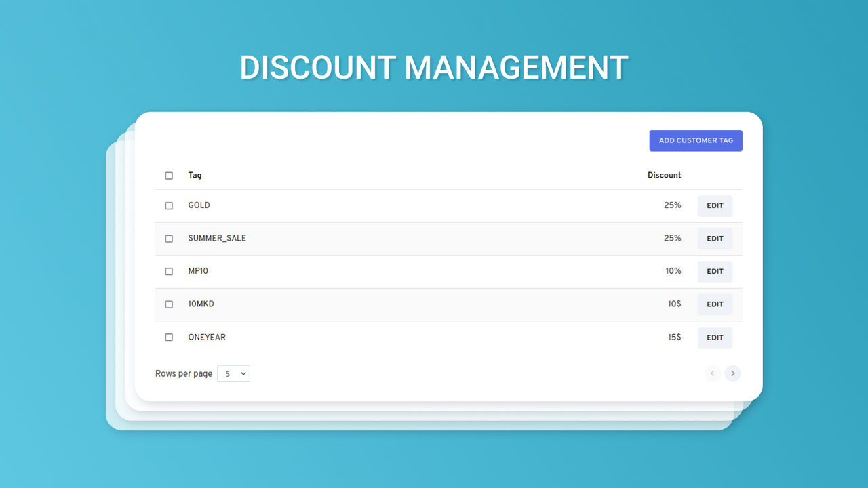Select the 10MKD row checkbox

coord(169,304)
